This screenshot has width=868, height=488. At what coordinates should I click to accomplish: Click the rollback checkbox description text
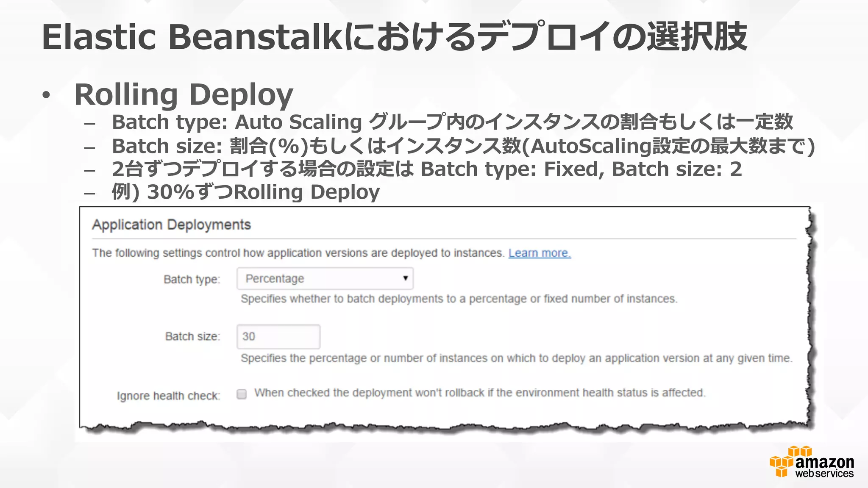coord(479,393)
